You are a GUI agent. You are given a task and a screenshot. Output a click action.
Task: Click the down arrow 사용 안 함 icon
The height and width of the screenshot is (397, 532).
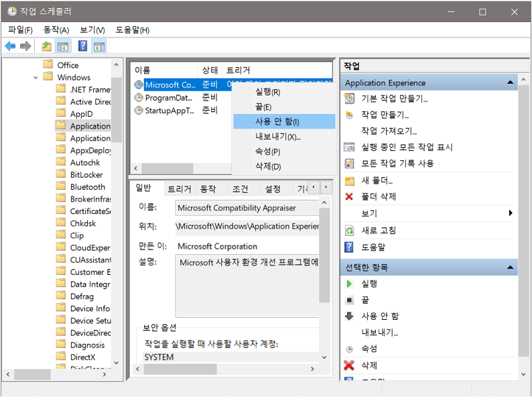point(349,316)
